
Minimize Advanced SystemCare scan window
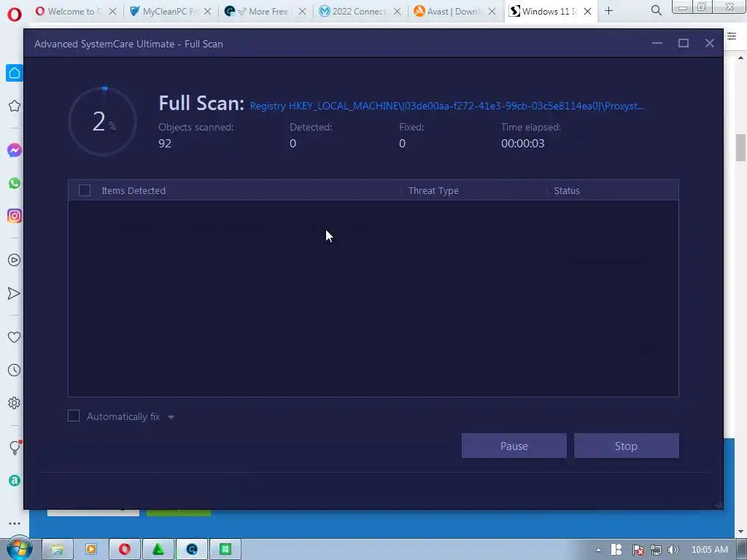click(x=657, y=43)
